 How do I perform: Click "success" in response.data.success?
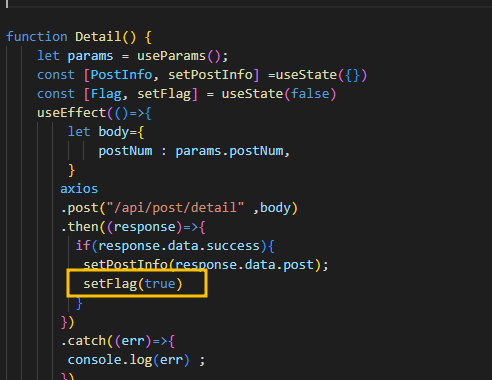tap(233, 246)
